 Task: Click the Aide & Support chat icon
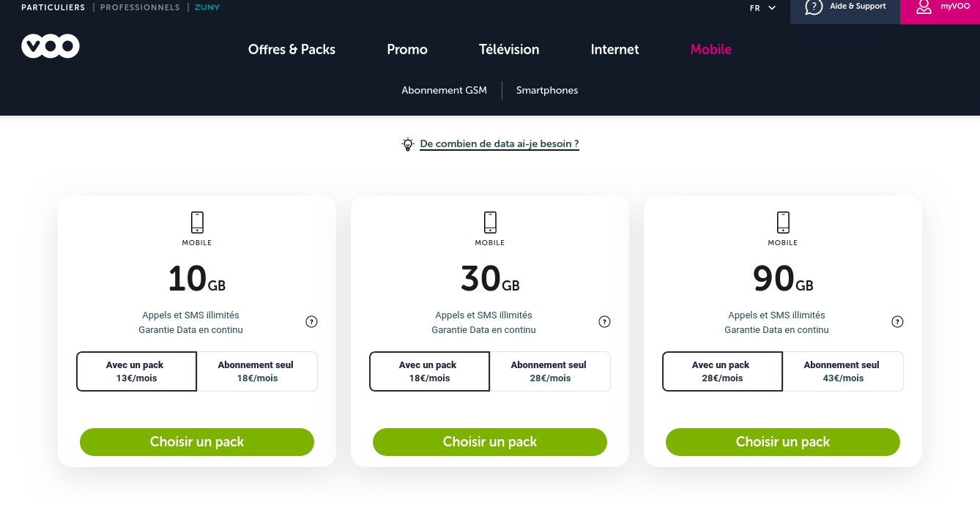814,7
